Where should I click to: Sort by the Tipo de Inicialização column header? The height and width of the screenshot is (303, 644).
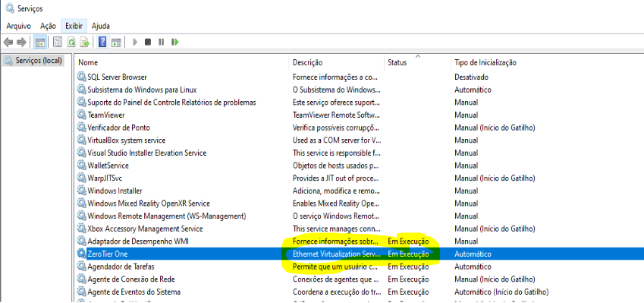point(485,62)
